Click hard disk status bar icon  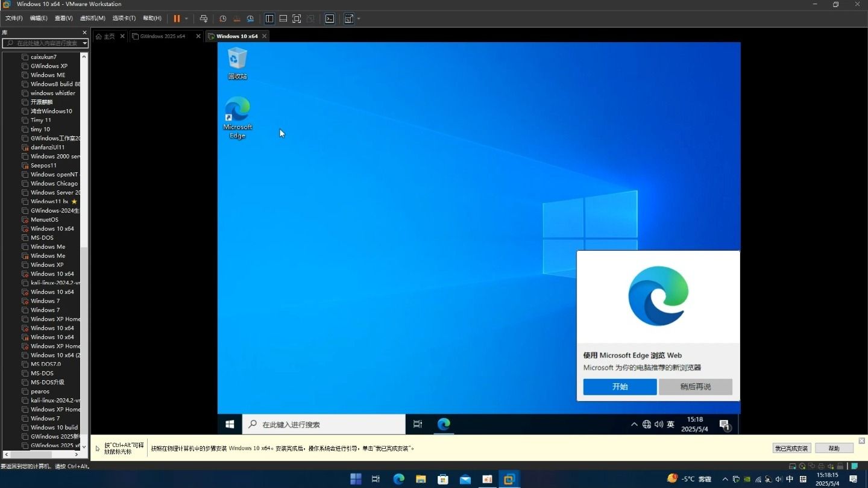coord(793,466)
